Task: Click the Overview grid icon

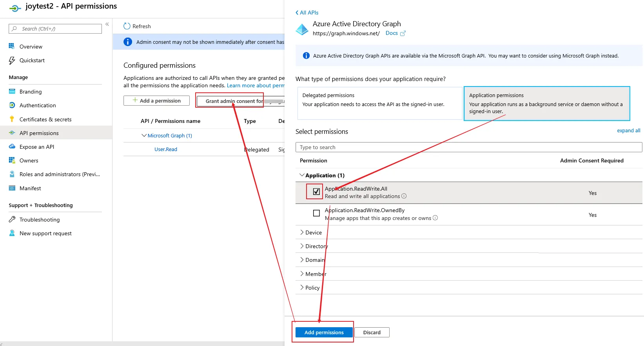Action: [12, 46]
